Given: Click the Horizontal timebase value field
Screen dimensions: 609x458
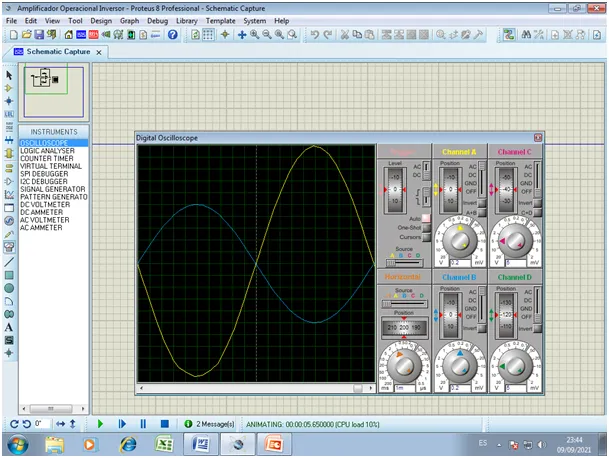Looking at the screenshot, I should (x=404, y=388).
